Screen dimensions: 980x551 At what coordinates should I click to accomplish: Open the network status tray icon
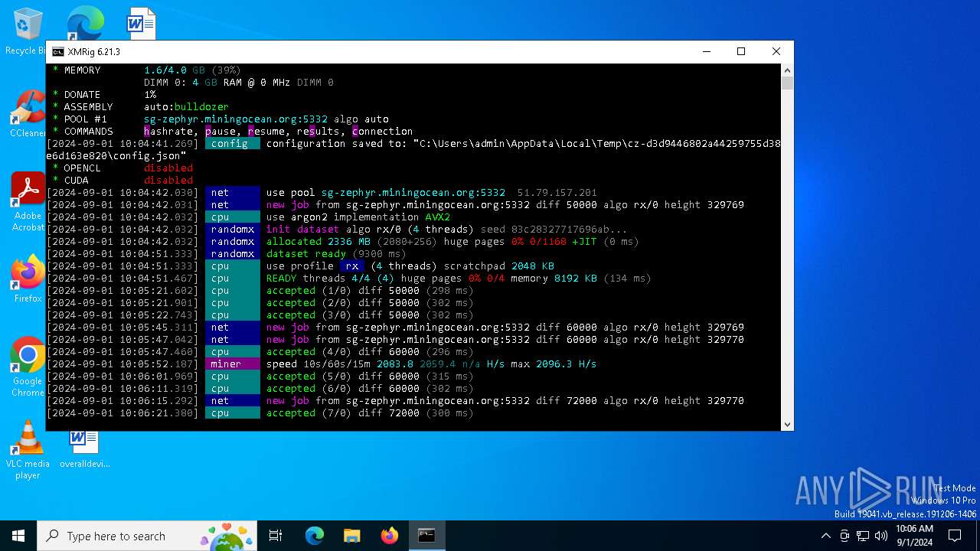(863, 536)
